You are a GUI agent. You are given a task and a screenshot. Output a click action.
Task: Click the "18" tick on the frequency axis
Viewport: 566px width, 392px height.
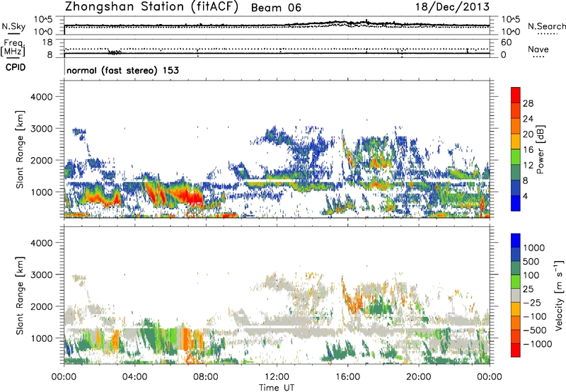[47, 42]
